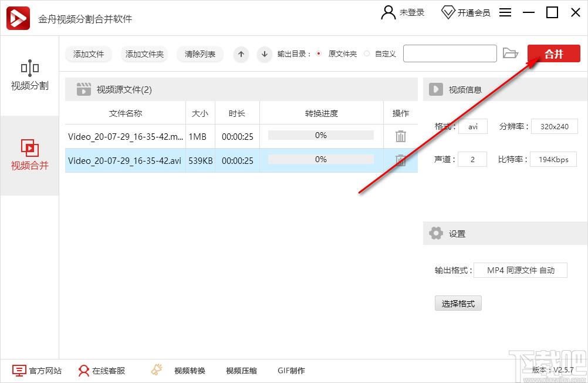The height and width of the screenshot is (383, 588).
Task: Select the original folder radio button
Action: coord(319,54)
